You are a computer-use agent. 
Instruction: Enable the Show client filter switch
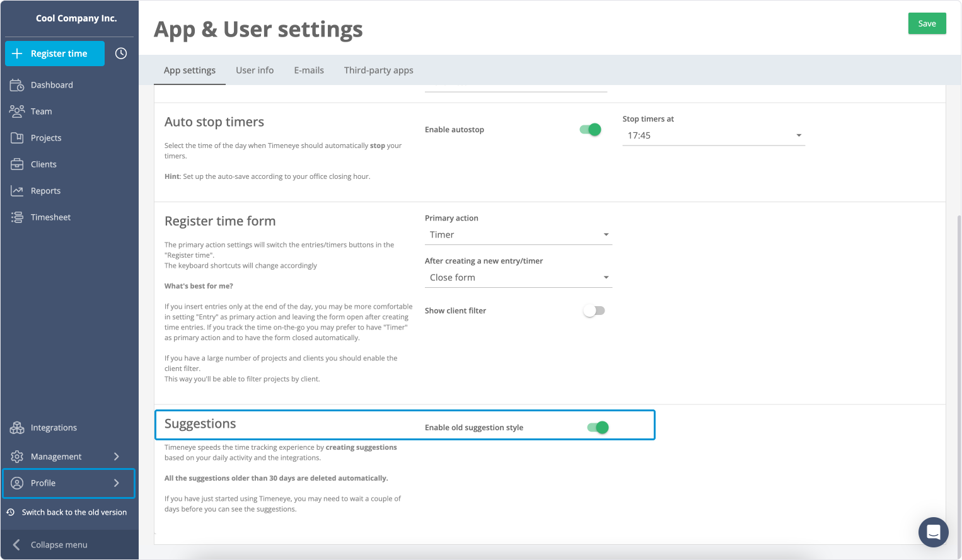point(593,310)
